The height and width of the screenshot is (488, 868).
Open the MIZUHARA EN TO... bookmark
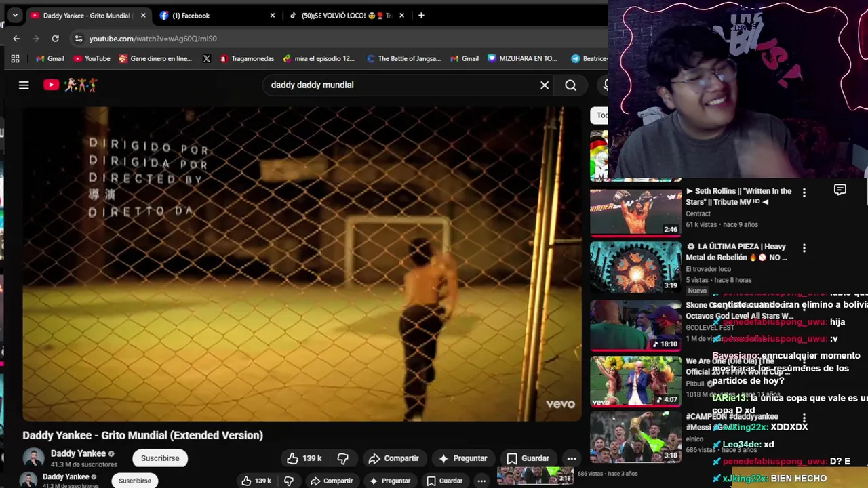click(522, 59)
